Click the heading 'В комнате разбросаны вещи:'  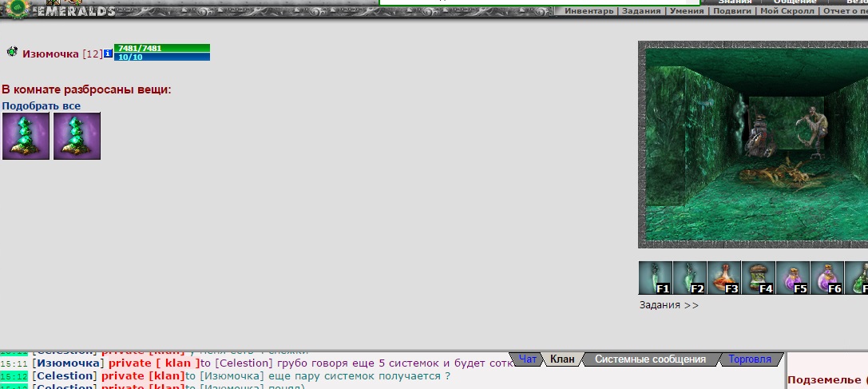pos(86,89)
